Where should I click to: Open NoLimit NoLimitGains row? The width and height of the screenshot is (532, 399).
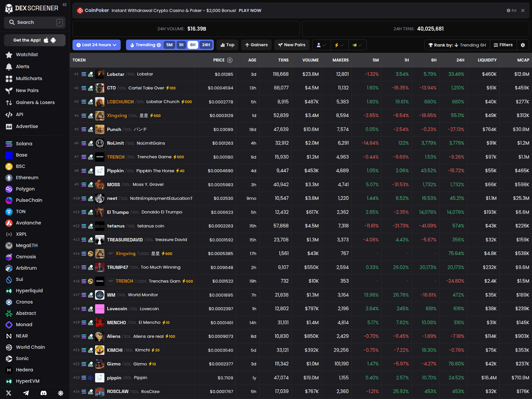(x=301, y=143)
